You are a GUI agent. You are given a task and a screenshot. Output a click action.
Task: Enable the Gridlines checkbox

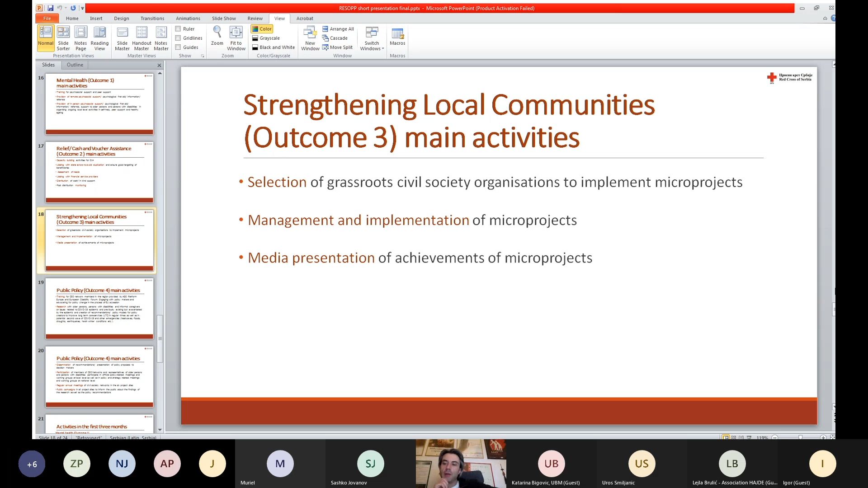tap(178, 38)
